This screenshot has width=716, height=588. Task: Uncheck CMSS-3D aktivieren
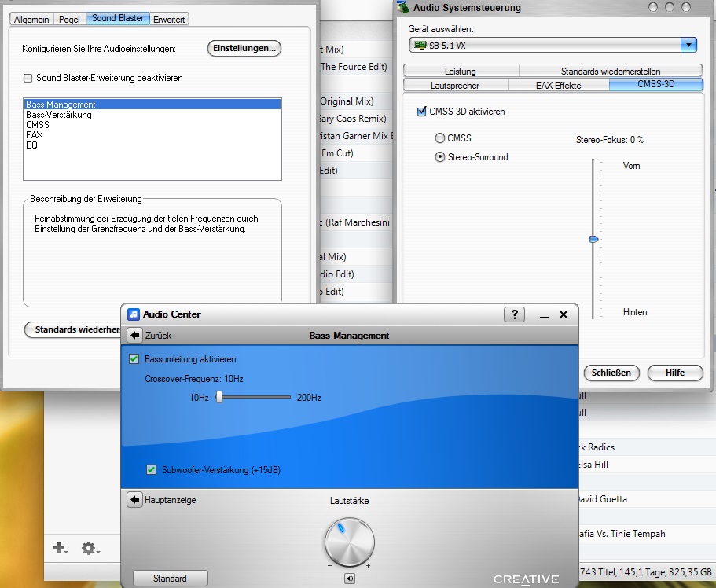(x=422, y=112)
